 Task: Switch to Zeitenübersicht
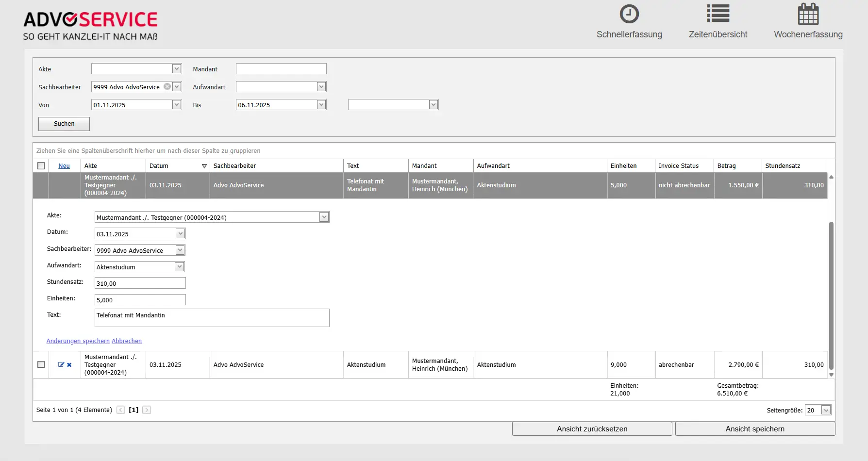(718, 34)
